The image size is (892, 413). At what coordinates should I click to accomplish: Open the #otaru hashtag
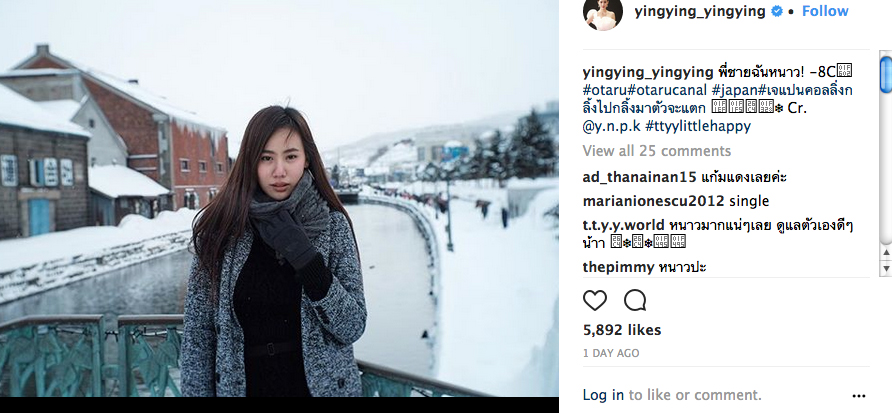pos(605,90)
